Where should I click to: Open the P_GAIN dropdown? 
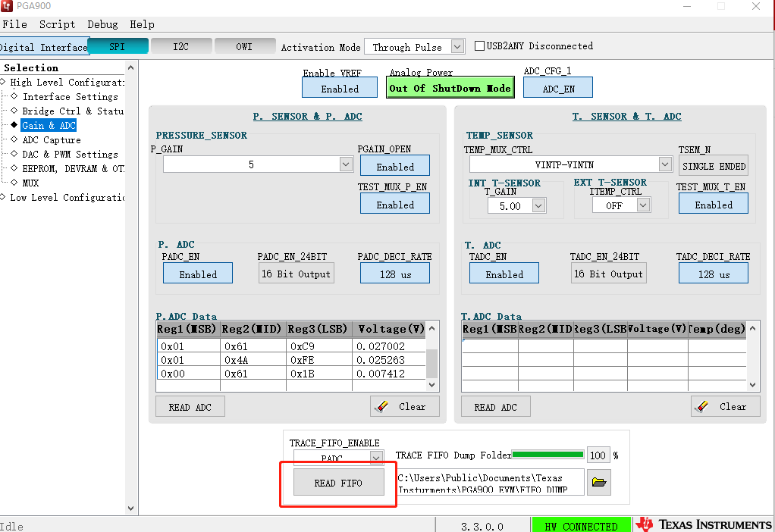346,164
